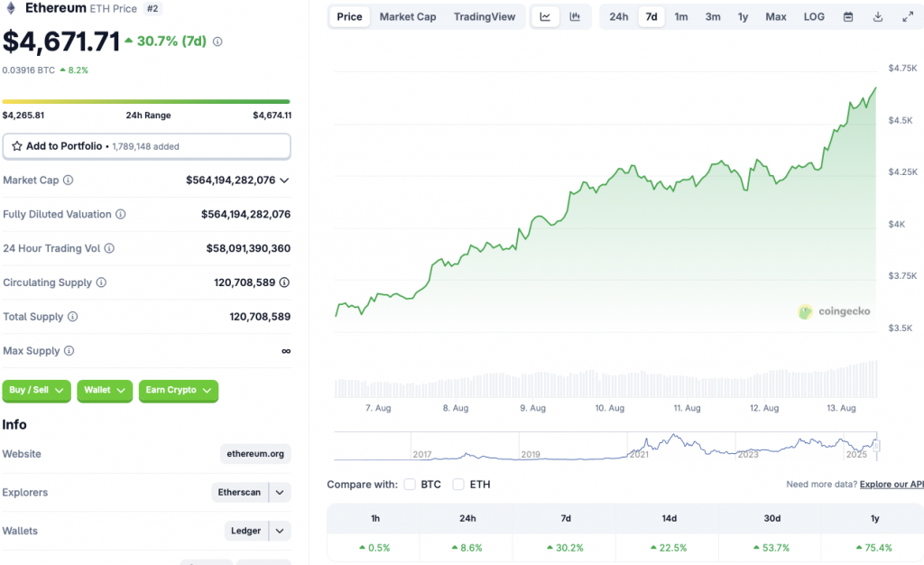The image size is (924, 565).
Task: Expand the Market Cap value chevron
Action: coord(284,181)
